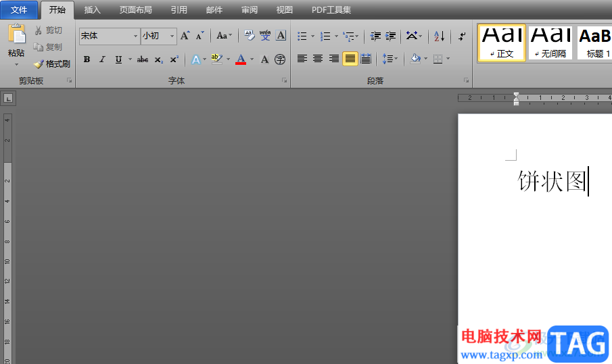
Task: Open shading color dropdown arrow
Action: click(x=425, y=59)
